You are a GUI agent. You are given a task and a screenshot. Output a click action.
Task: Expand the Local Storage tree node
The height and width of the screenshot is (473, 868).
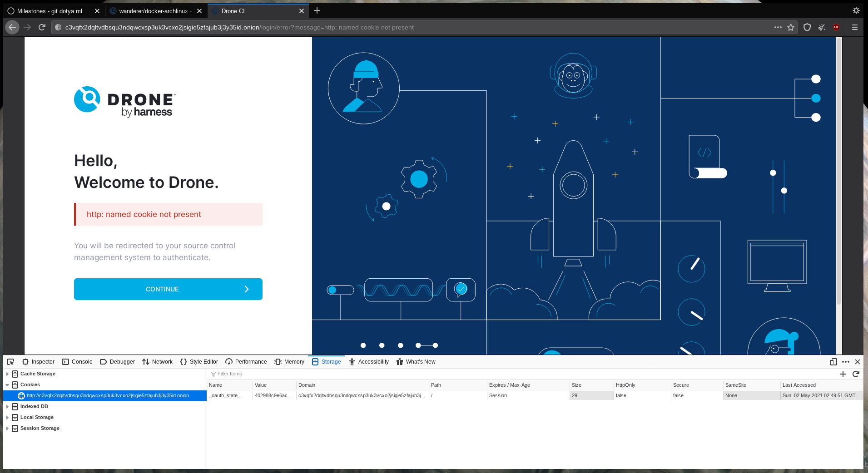tap(7, 418)
